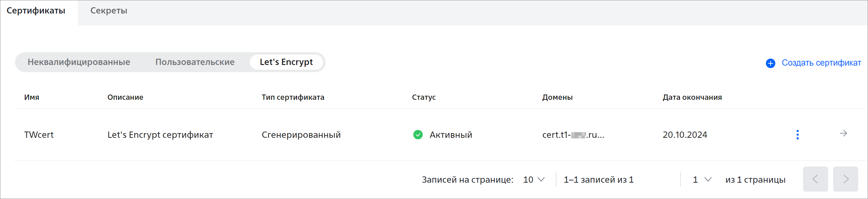This screenshot has height=199, width=868.
Task: Click the truncated domain cert.t1 entry
Action: [x=573, y=135]
